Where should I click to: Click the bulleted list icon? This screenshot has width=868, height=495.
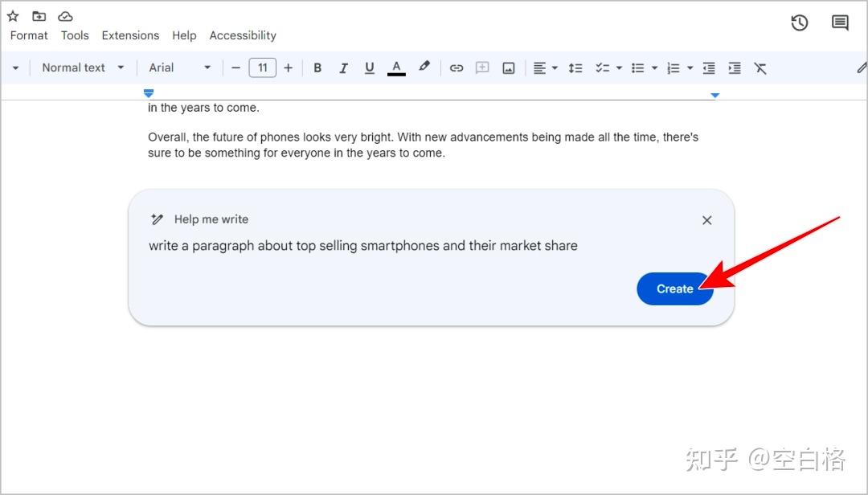coord(637,68)
